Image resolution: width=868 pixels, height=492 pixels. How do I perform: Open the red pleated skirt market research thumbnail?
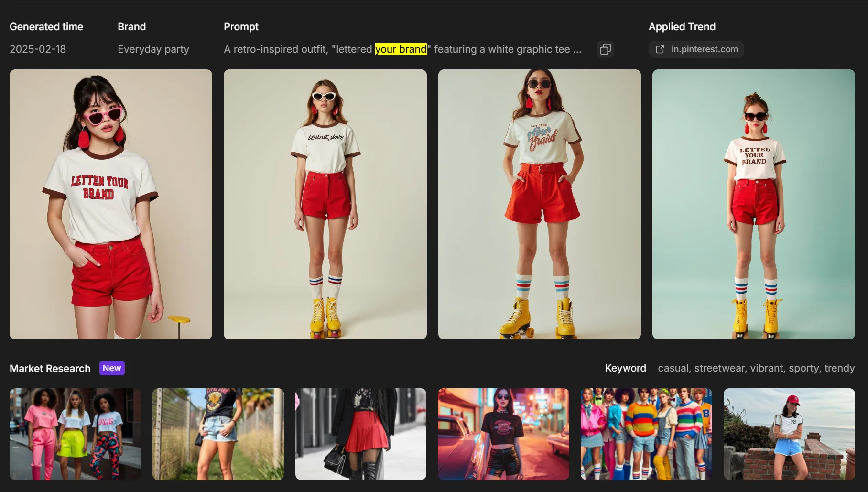tap(360, 434)
